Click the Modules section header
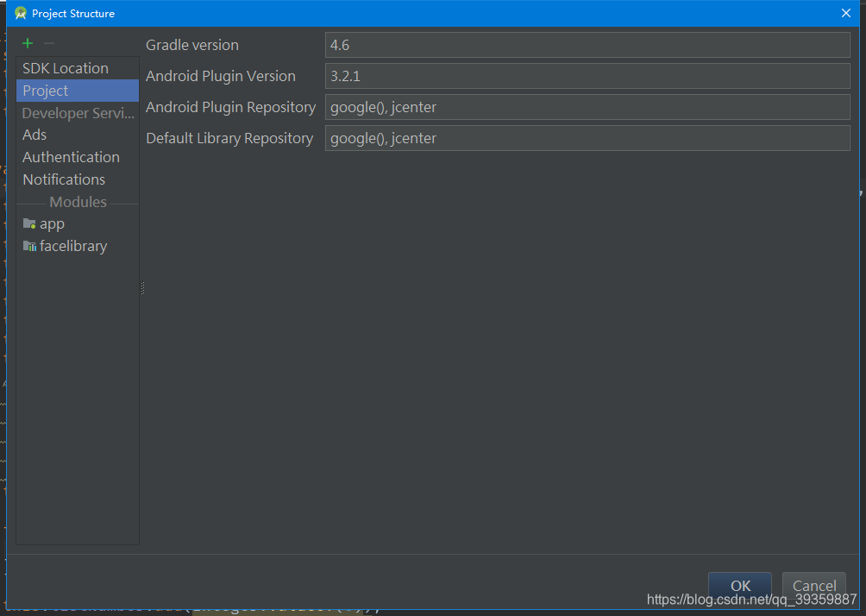 click(x=78, y=202)
